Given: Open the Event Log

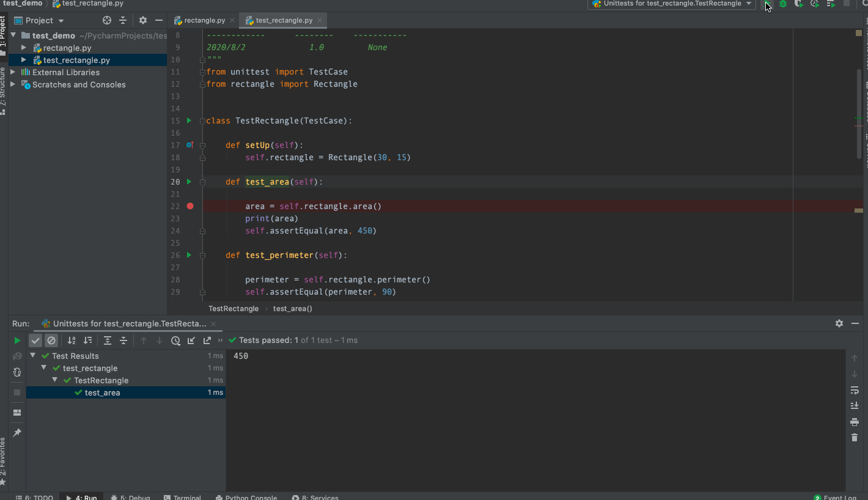Looking at the screenshot, I should [835, 498].
